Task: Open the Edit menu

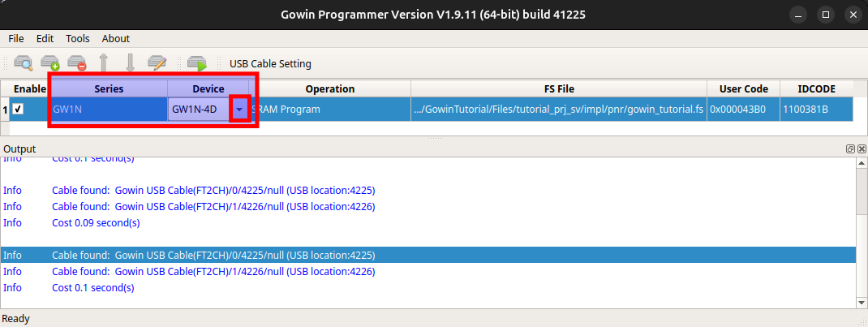Action: point(45,39)
